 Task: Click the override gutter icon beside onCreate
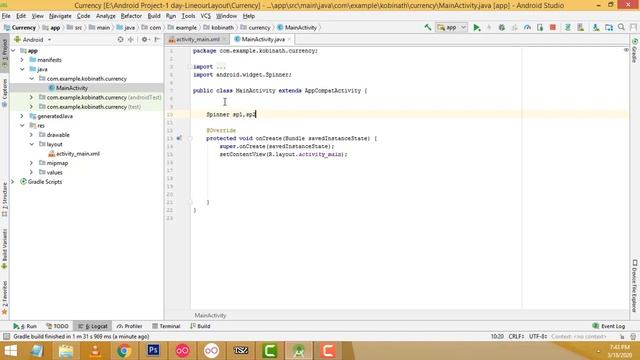[179, 138]
